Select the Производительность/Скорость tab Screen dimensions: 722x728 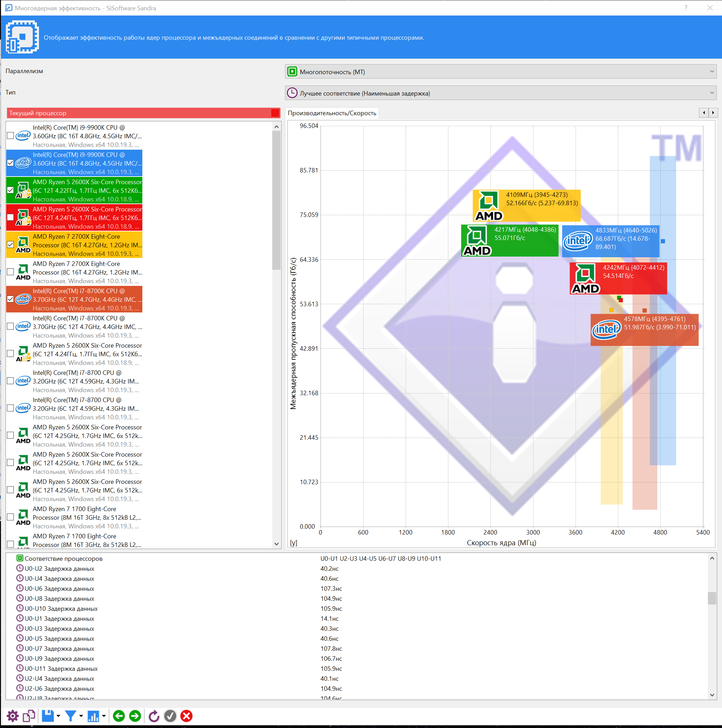pyautogui.click(x=332, y=113)
